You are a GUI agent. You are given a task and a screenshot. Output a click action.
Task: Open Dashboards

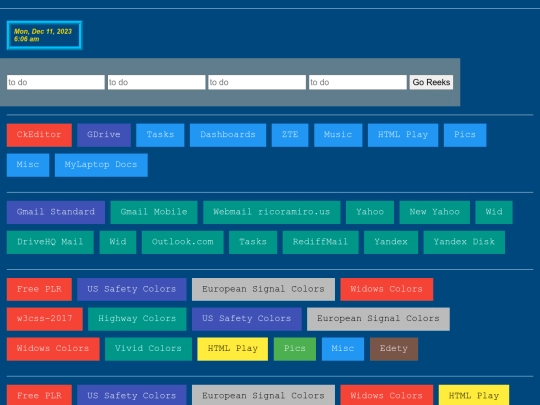(x=228, y=135)
